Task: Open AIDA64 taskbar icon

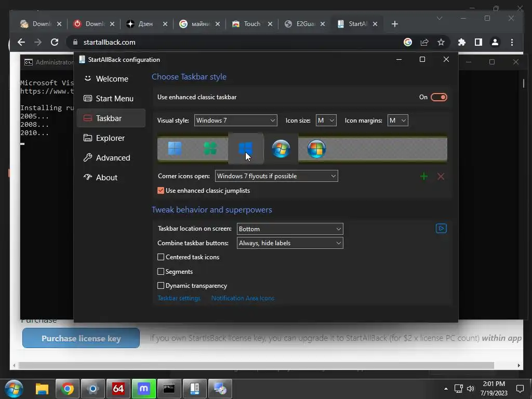Action: pos(118,389)
